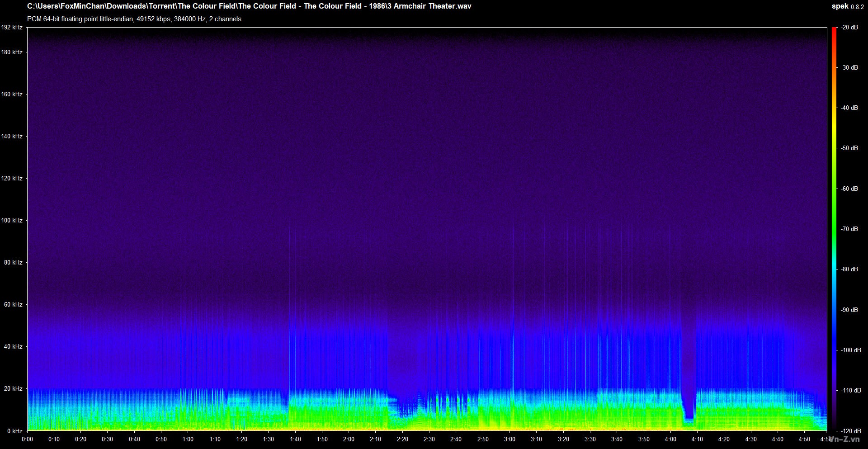Image resolution: width=868 pixels, height=449 pixels.
Task: Click the 1:40 time axis label
Action: (x=295, y=440)
